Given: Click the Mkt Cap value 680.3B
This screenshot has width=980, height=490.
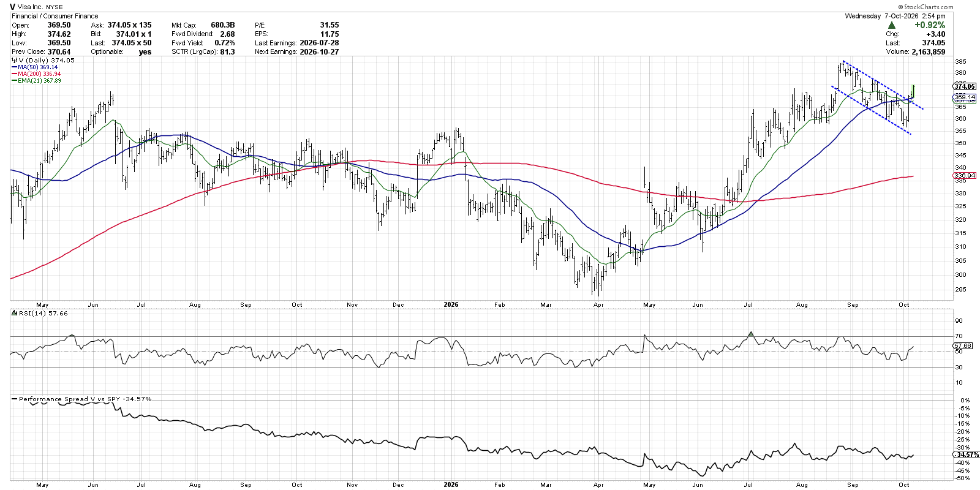Looking at the screenshot, I should pos(223,25).
